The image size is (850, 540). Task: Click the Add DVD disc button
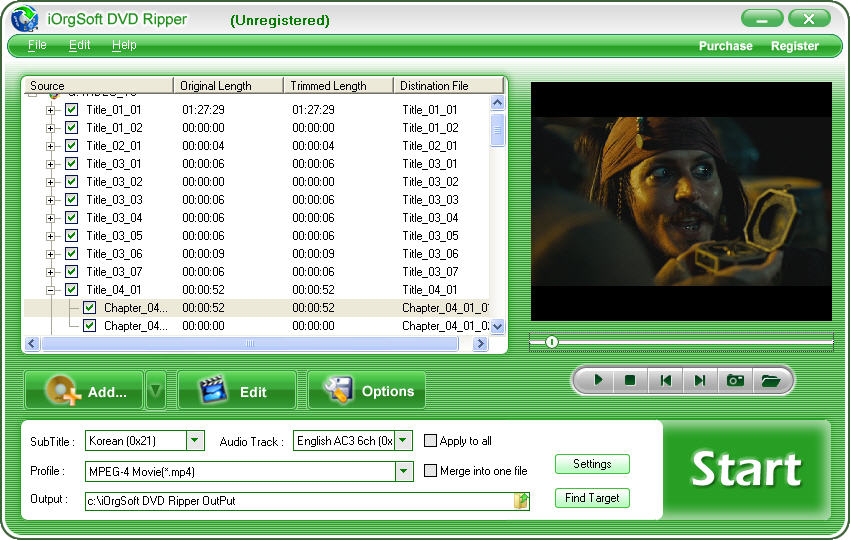[x=84, y=391]
